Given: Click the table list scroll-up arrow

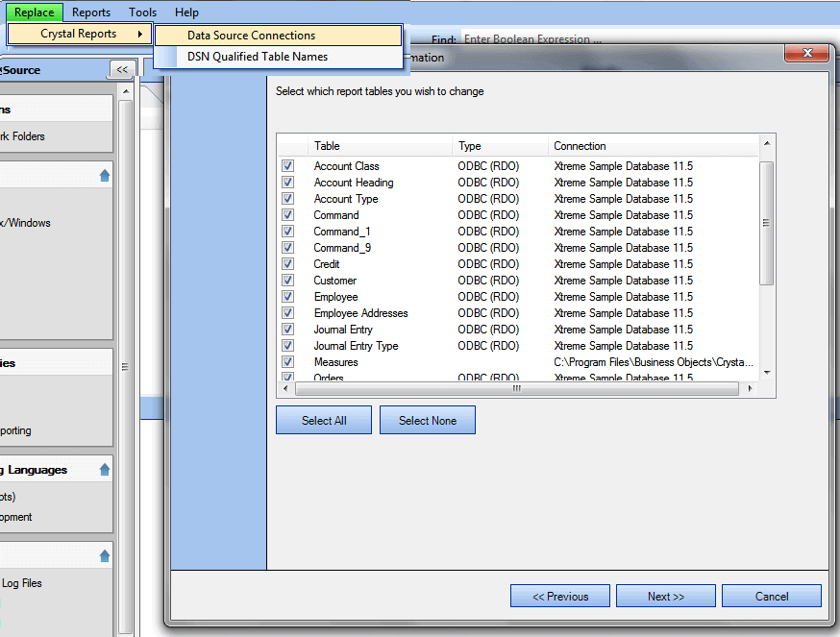Looking at the screenshot, I should (x=766, y=145).
